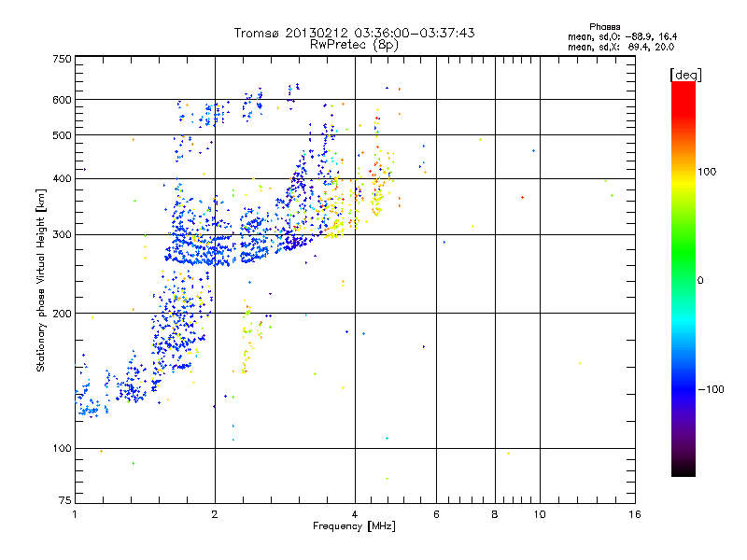This screenshot has height=560, width=747.
Task: Click the '-100' label beside the color bar
Action: pyautogui.click(x=712, y=389)
